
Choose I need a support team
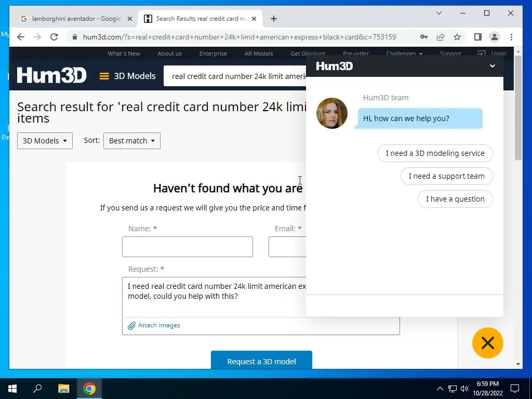tap(446, 176)
